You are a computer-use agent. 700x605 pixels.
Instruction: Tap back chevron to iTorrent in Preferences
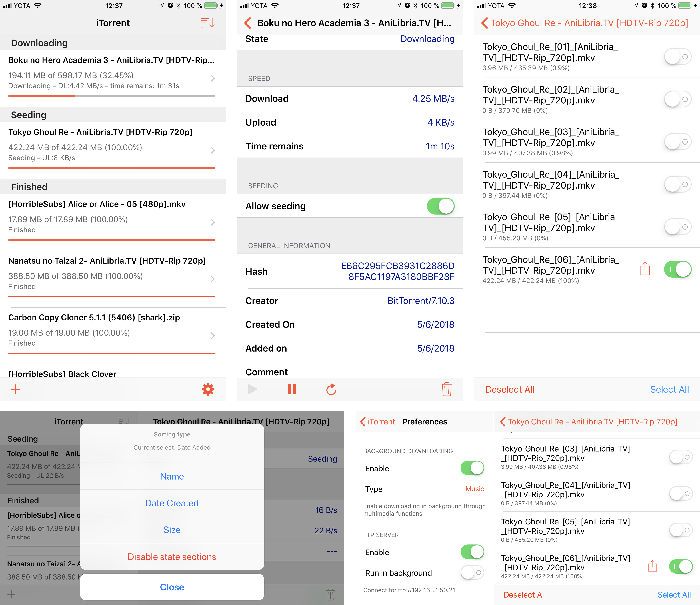click(x=363, y=422)
